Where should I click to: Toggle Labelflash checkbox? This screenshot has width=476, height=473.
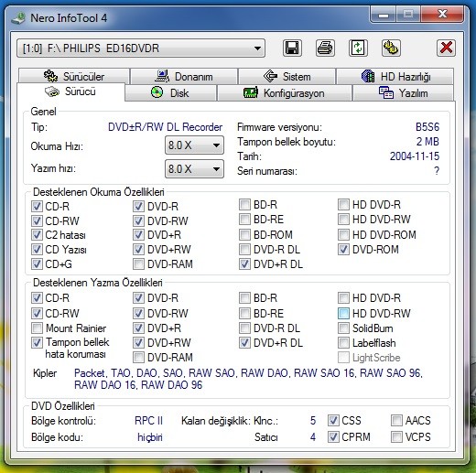pyautogui.click(x=343, y=343)
